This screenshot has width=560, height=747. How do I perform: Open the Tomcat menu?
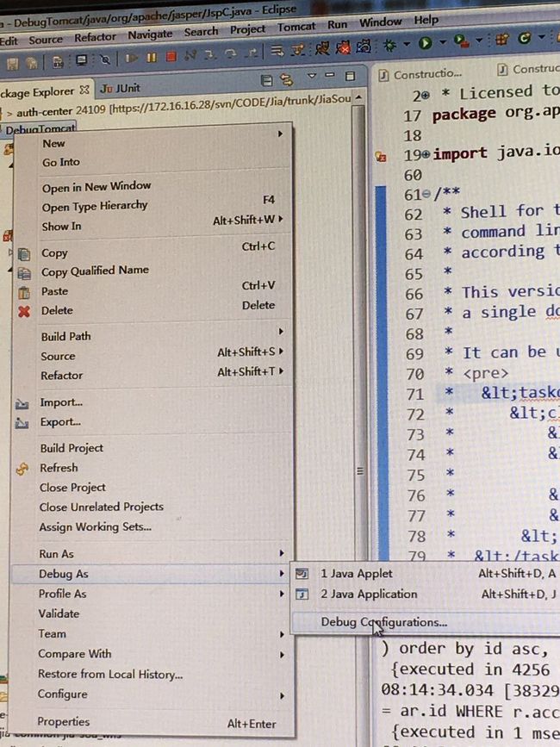click(296, 27)
